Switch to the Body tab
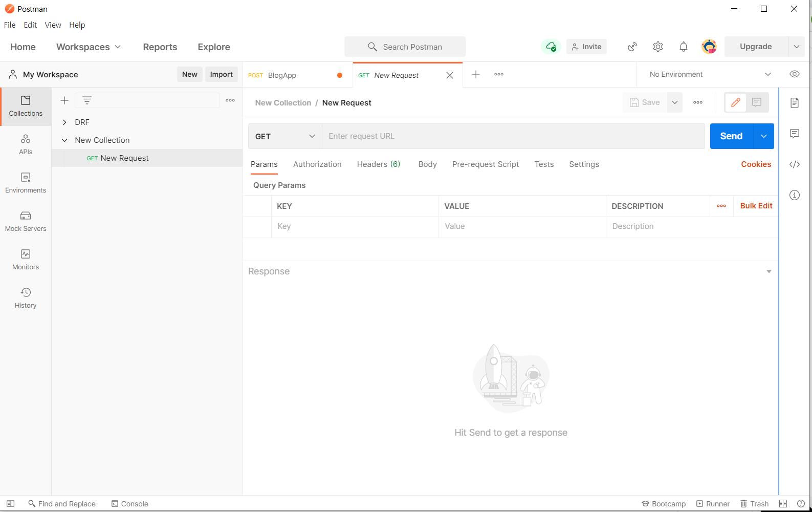Image resolution: width=812 pixels, height=512 pixels. (428, 164)
